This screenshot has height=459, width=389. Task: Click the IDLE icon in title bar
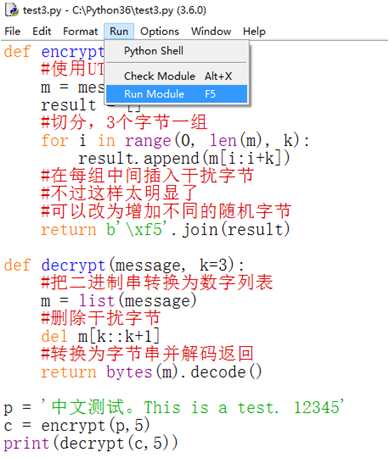12,10
